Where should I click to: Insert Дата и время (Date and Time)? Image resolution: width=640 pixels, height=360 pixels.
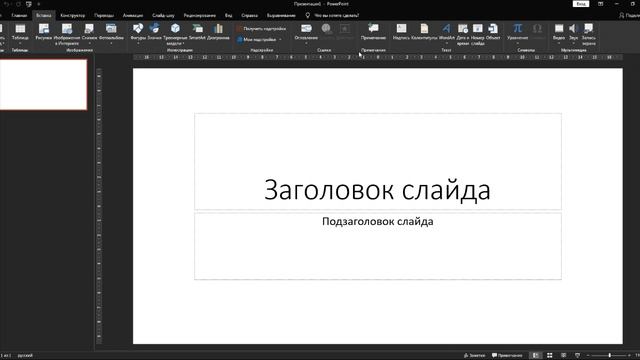pyautogui.click(x=462, y=33)
